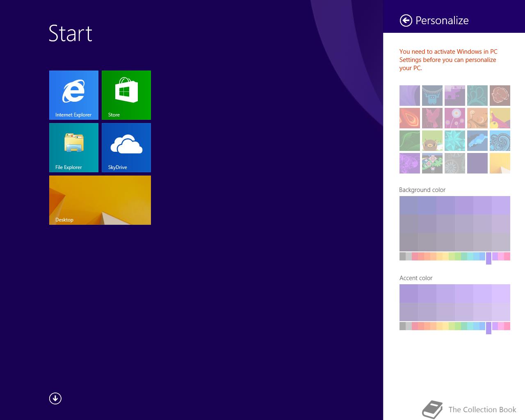
Task: Click the activate Windows warning message
Action: 448,60
